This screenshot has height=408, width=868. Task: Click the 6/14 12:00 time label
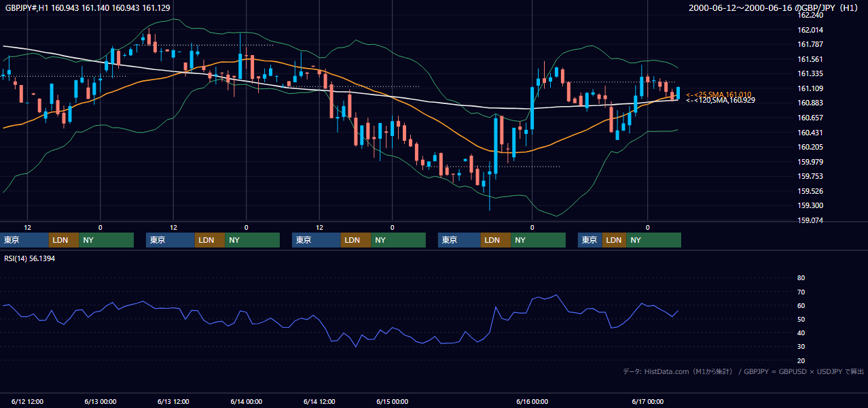pyautogui.click(x=319, y=401)
